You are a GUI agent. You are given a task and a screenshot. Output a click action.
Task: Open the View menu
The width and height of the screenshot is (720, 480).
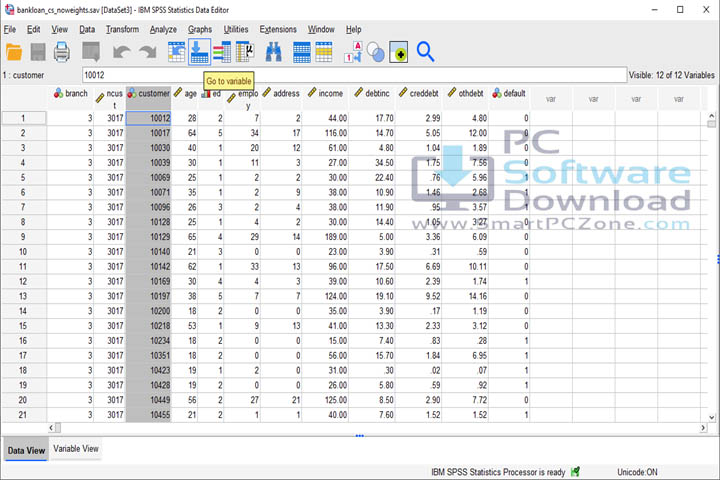click(x=59, y=29)
